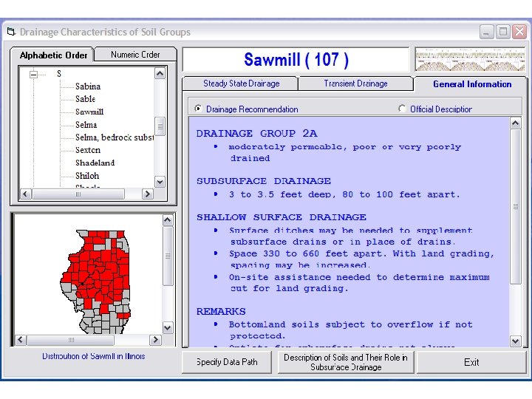Select Sexton in the soil list
Viewport: 532px width, 399px height.
[x=87, y=150]
